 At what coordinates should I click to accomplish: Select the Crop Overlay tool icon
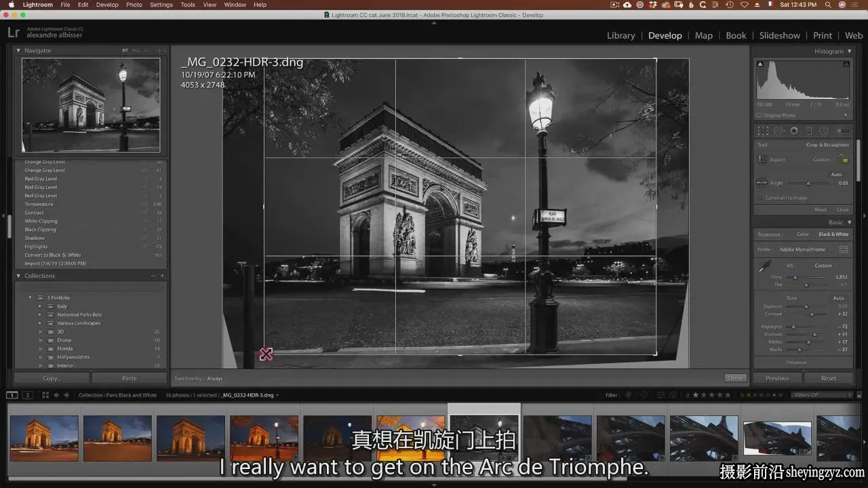click(x=764, y=131)
